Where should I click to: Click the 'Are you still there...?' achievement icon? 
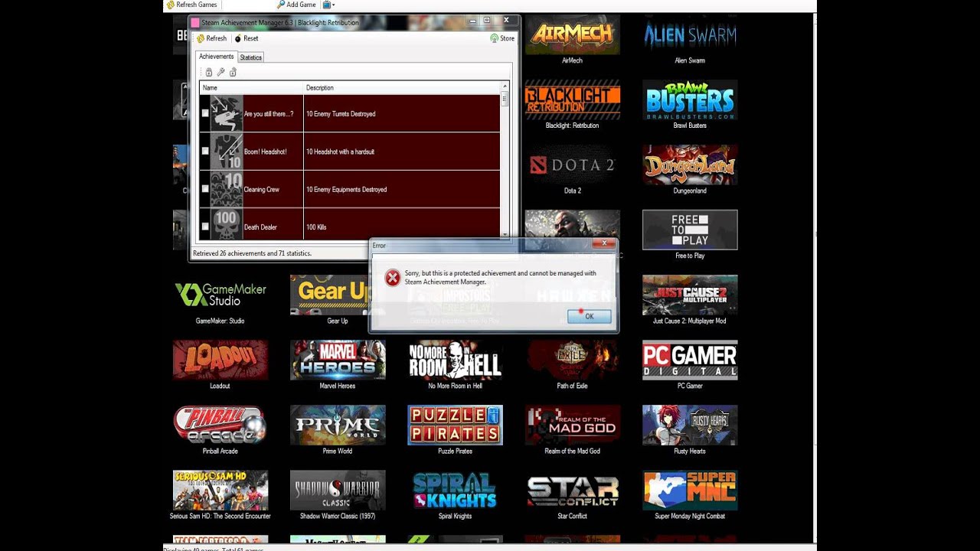227,113
